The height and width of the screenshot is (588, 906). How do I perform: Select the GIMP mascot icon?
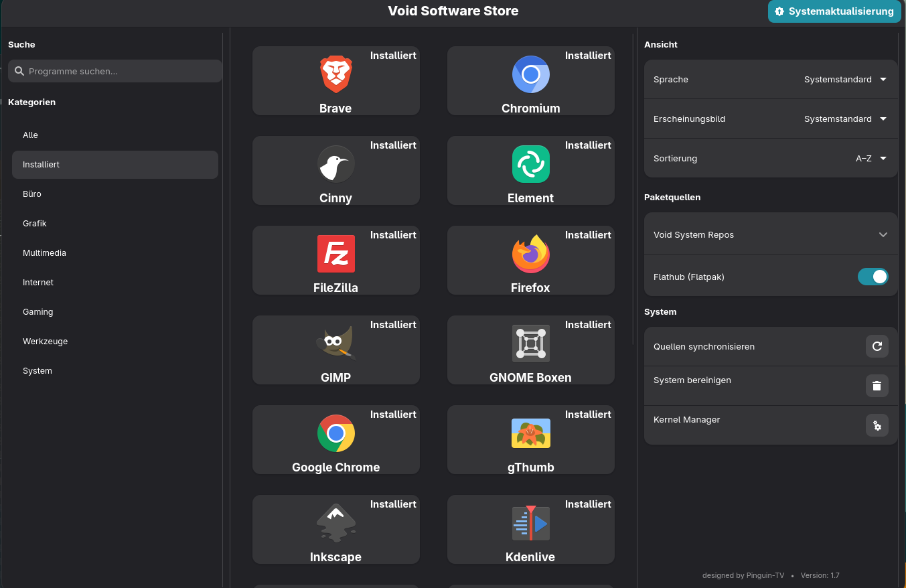(336, 344)
